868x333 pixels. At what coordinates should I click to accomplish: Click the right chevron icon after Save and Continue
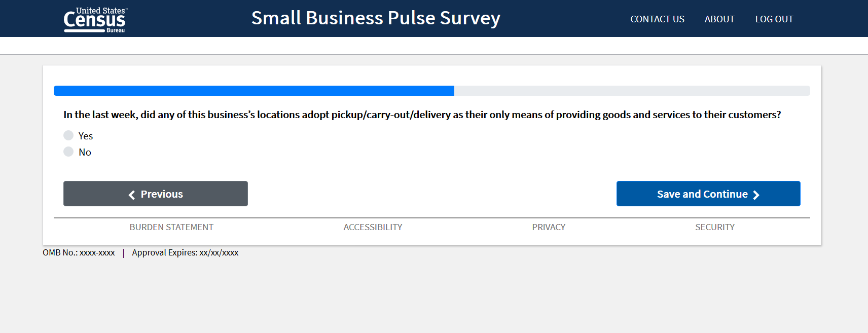point(756,195)
